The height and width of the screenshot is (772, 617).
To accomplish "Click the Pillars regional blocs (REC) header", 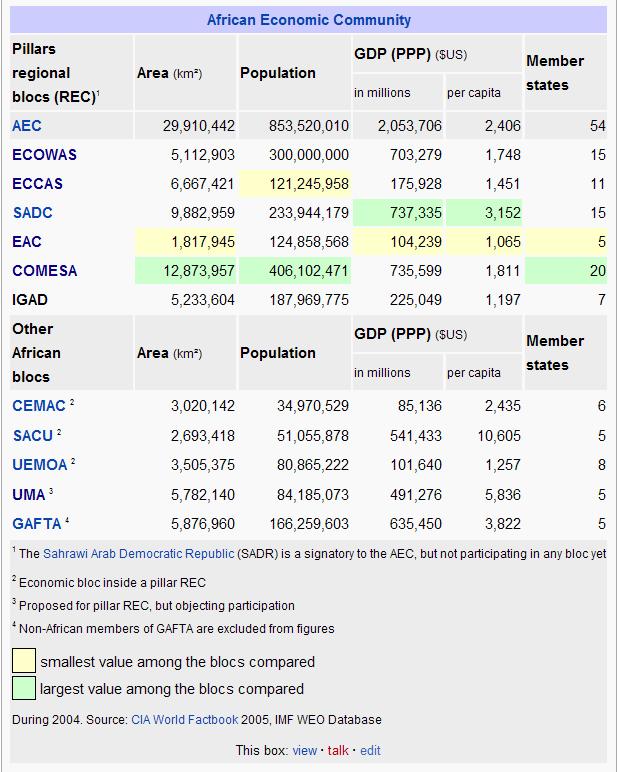I will pyautogui.click(x=71, y=73).
